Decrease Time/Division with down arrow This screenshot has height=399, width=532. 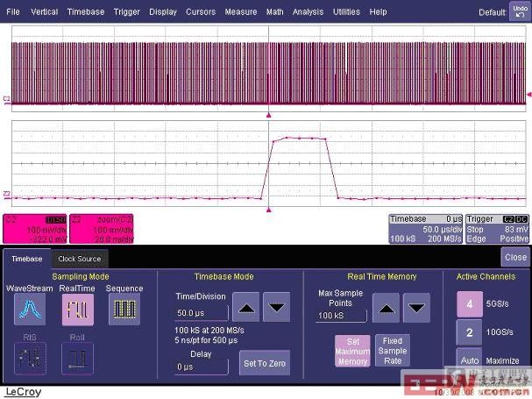[275, 309]
